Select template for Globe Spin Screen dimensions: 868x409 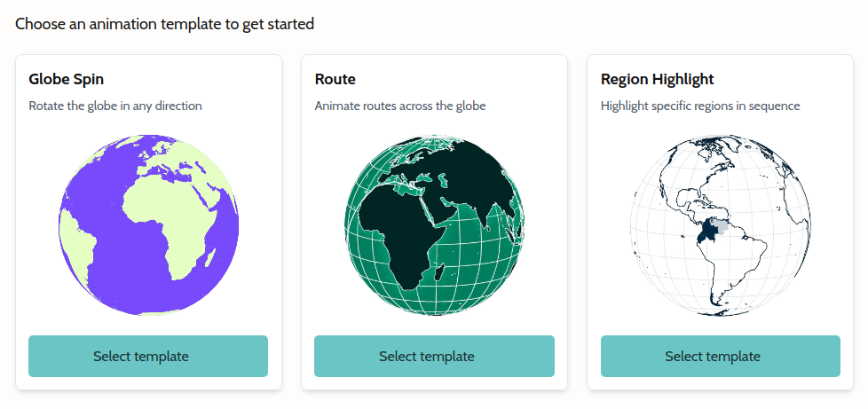coord(148,356)
